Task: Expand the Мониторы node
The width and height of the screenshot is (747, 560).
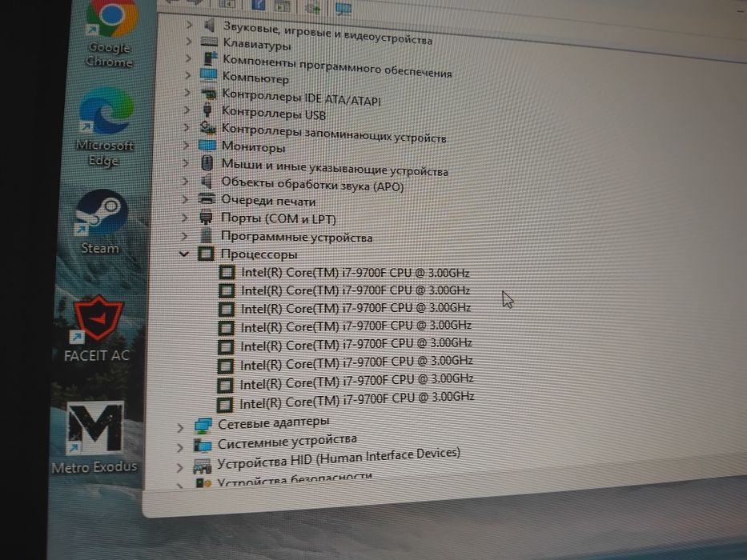Action: point(187,144)
